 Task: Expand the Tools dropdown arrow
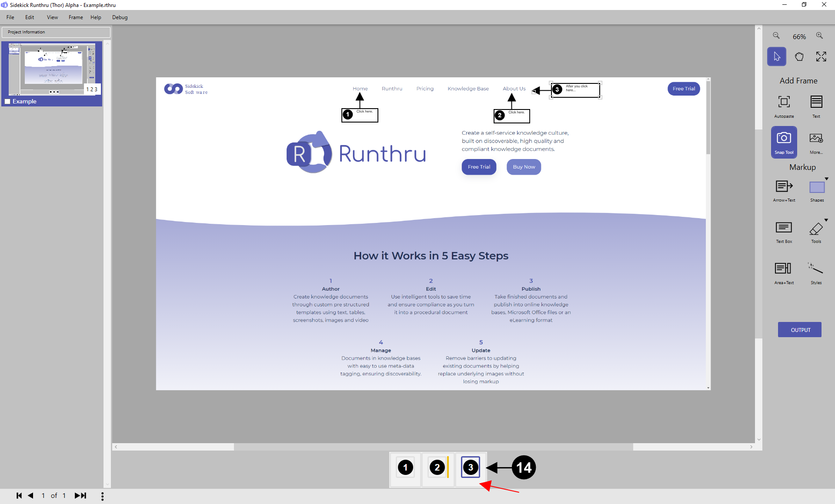coord(826,220)
